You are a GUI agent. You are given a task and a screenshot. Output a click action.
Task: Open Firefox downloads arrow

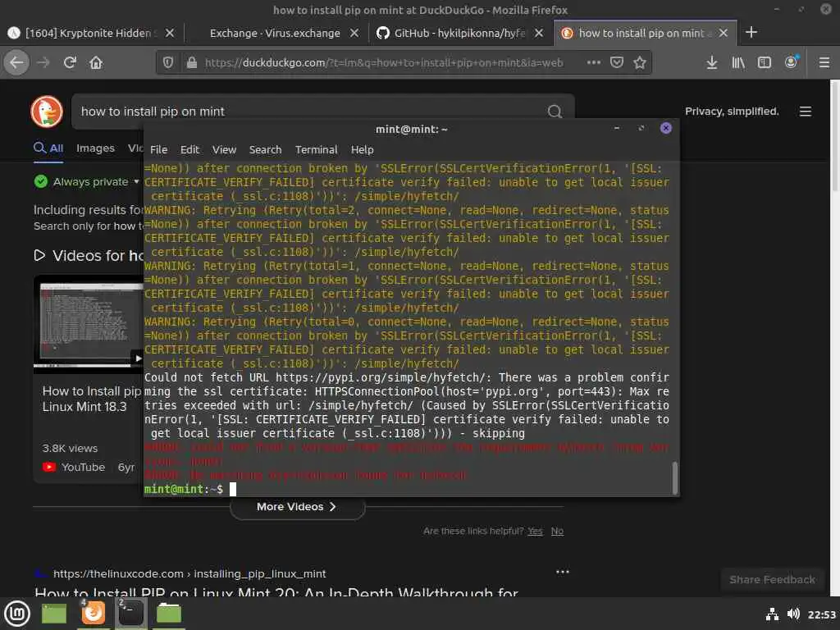[x=711, y=62]
